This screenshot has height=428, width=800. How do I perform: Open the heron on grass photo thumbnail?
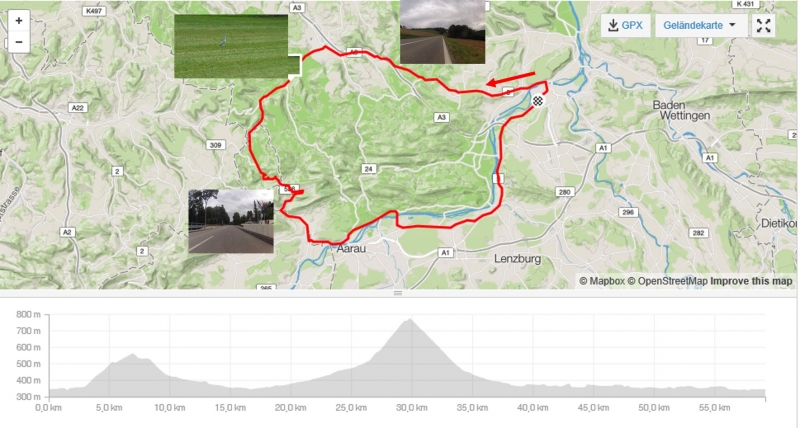pos(231,46)
